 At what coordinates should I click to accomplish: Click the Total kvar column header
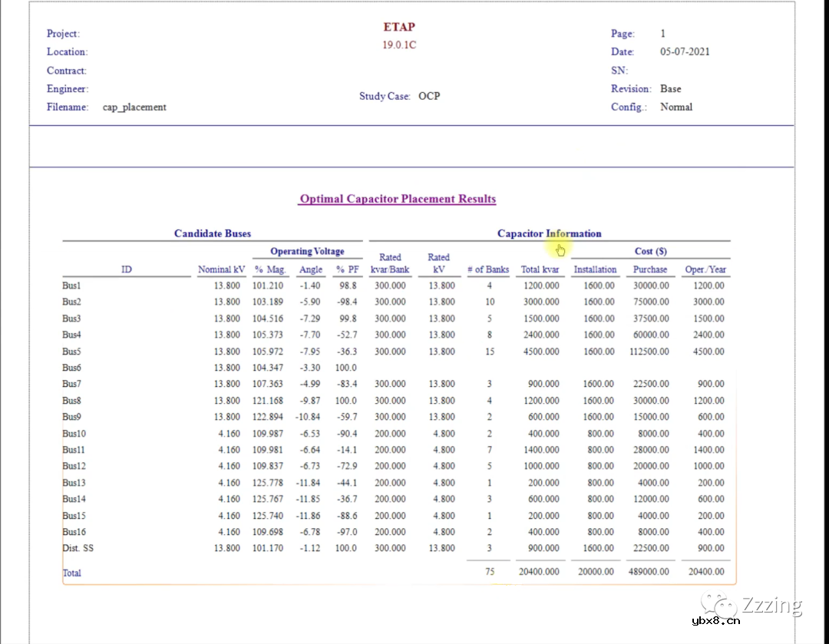(x=540, y=269)
